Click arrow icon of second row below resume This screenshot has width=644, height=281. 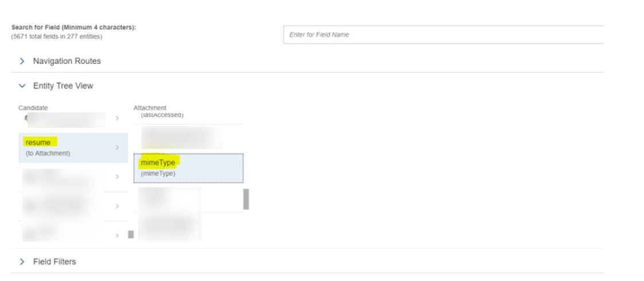[x=117, y=206]
